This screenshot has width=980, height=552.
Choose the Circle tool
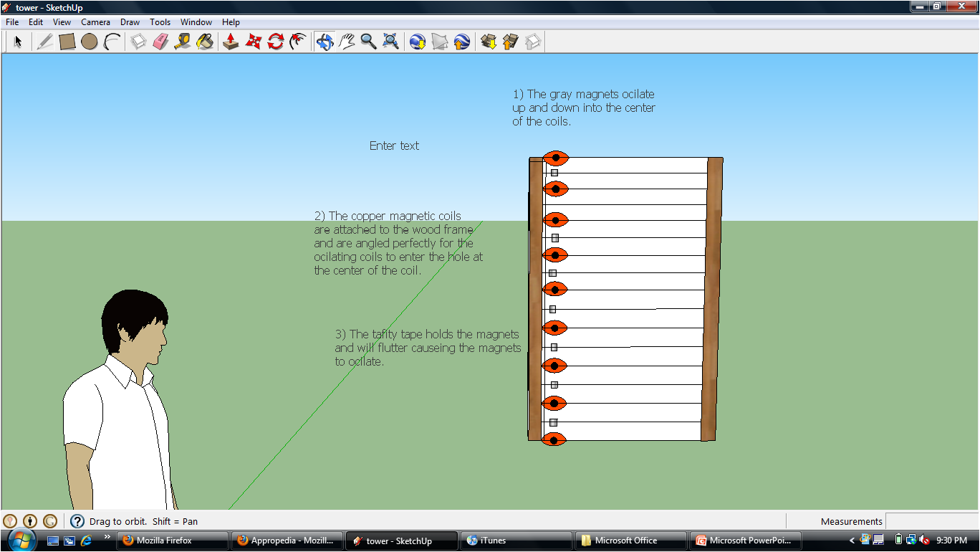(x=89, y=42)
